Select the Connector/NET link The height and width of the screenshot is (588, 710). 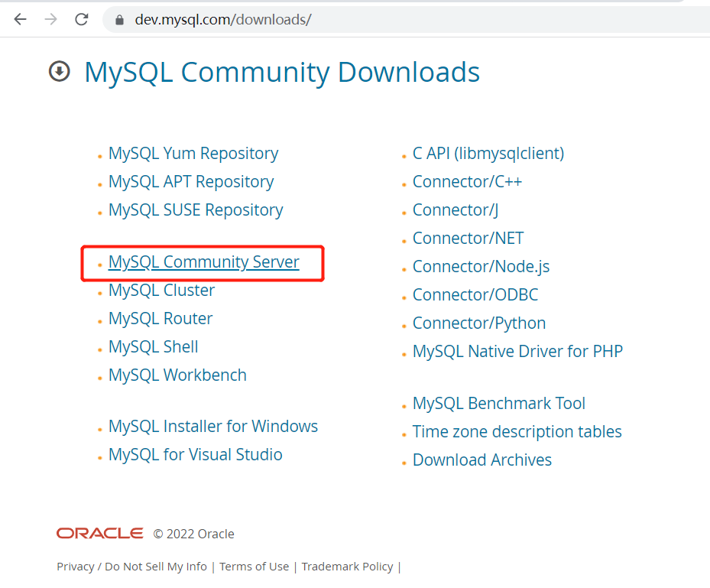(468, 239)
